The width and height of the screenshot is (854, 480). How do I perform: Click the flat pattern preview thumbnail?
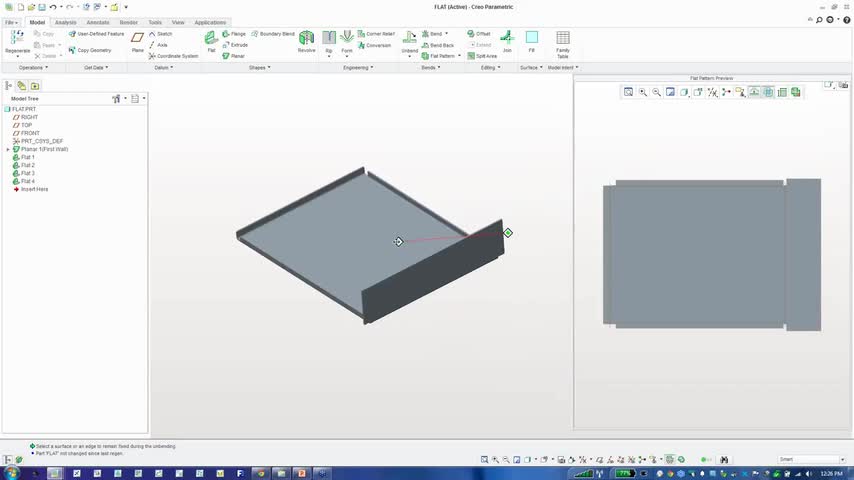click(711, 254)
